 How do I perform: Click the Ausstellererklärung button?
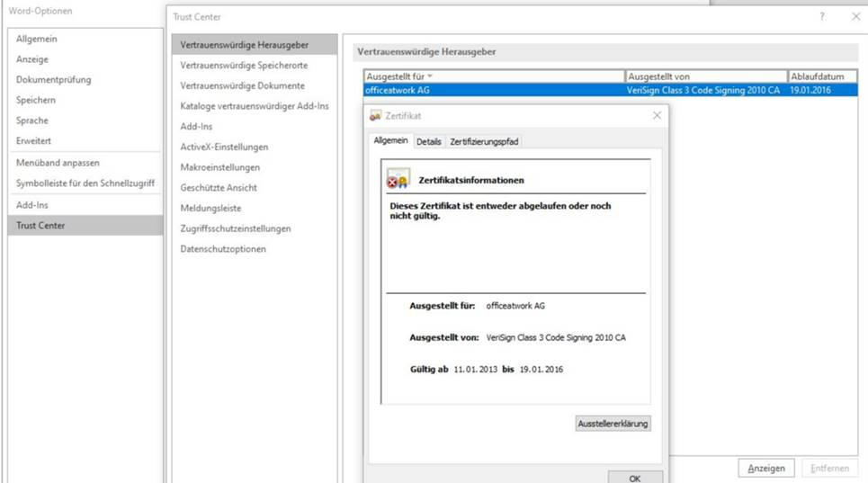613,424
